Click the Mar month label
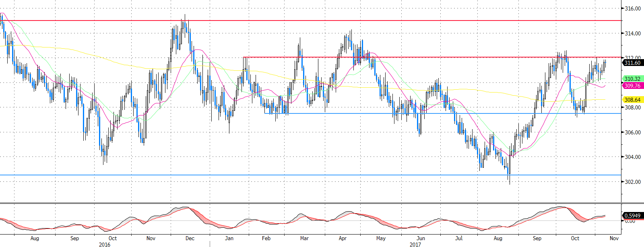Screen dimensions: 644x247 pos(304,238)
